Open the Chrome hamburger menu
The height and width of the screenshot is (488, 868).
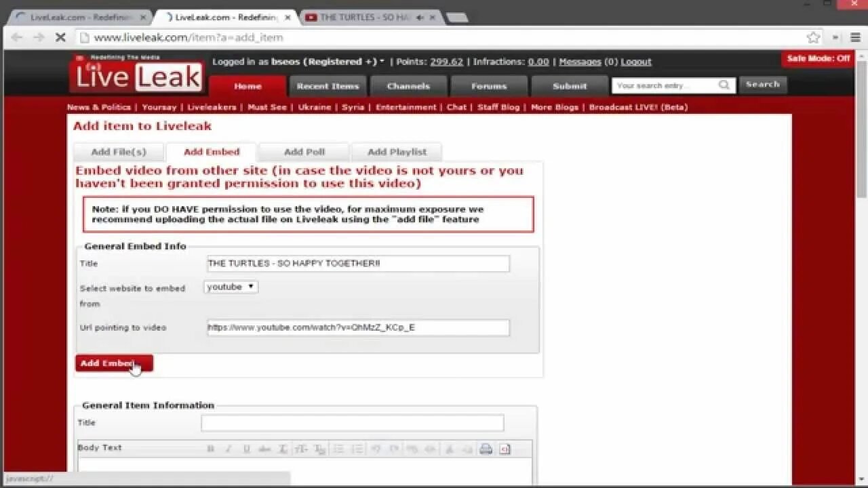(x=855, y=38)
